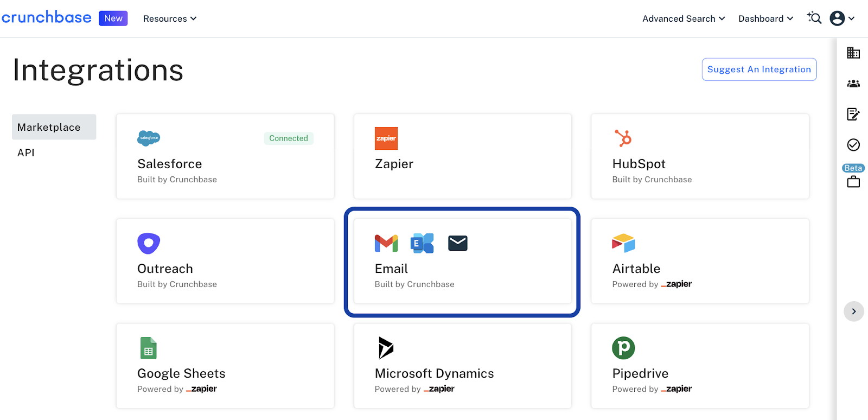Viewport: 868px width, 420px height.
Task: Open the Outreach integration title
Action: [165, 269]
